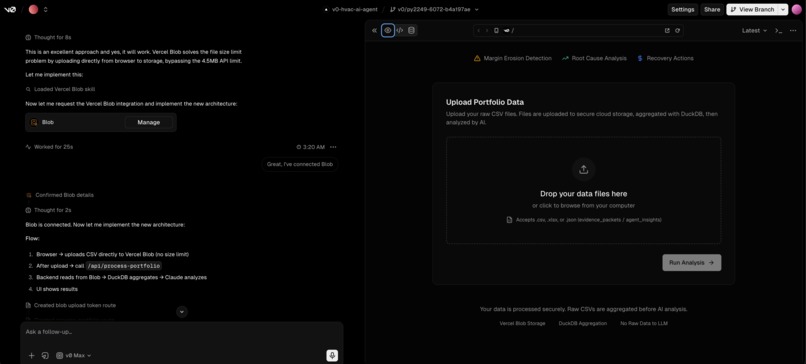Viewport: 806px width, 364px height.
Task: Switch to Preview eye tab
Action: [x=388, y=30]
